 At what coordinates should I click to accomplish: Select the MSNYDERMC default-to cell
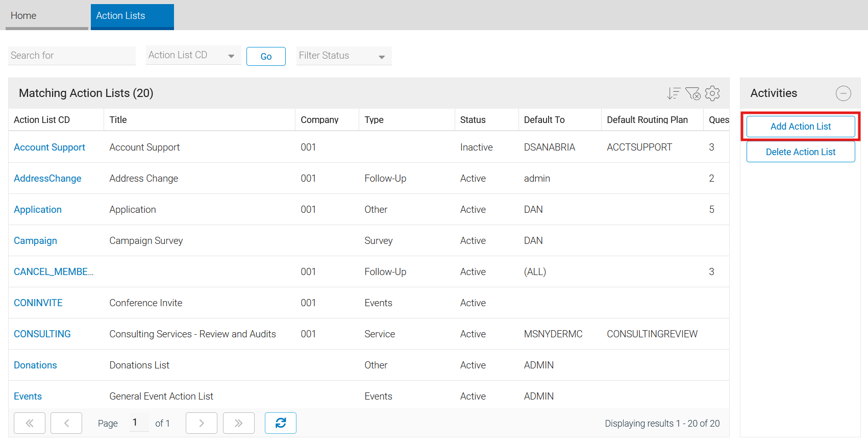point(553,334)
